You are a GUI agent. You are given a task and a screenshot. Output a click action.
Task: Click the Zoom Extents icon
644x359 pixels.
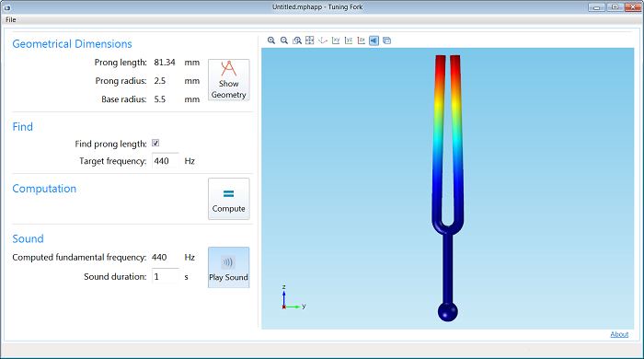310,41
